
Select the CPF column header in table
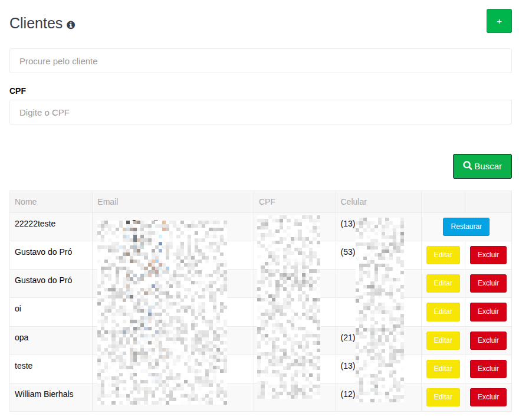tap(267, 202)
